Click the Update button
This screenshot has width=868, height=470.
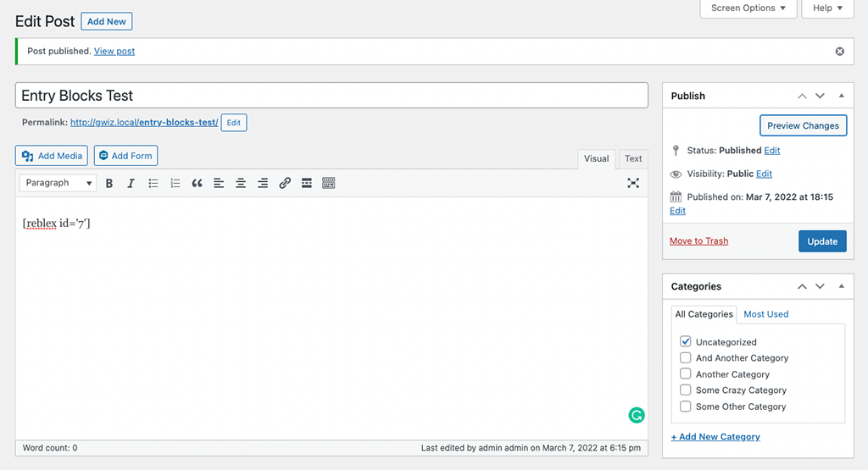[822, 241]
